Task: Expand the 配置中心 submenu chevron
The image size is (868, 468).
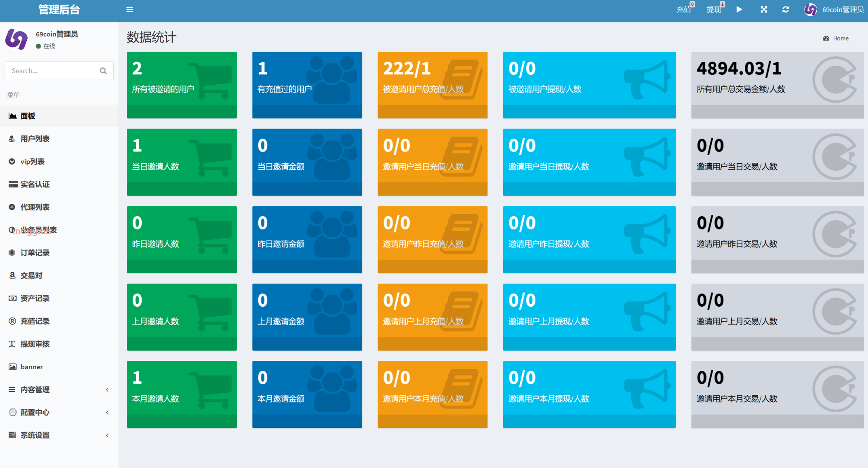Action: (107, 412)
